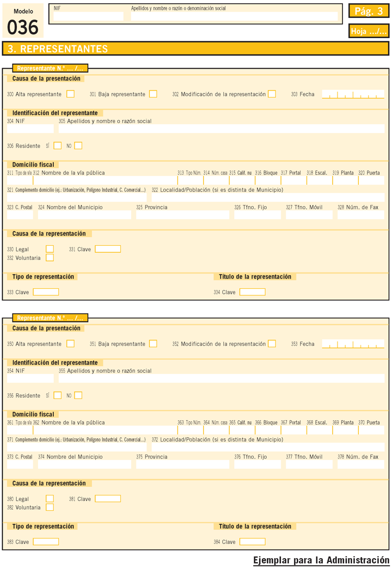This screenshot has height=568, width=392.
Task: Click 377 Tfno. Móvil field
Action: click(309, 464)
